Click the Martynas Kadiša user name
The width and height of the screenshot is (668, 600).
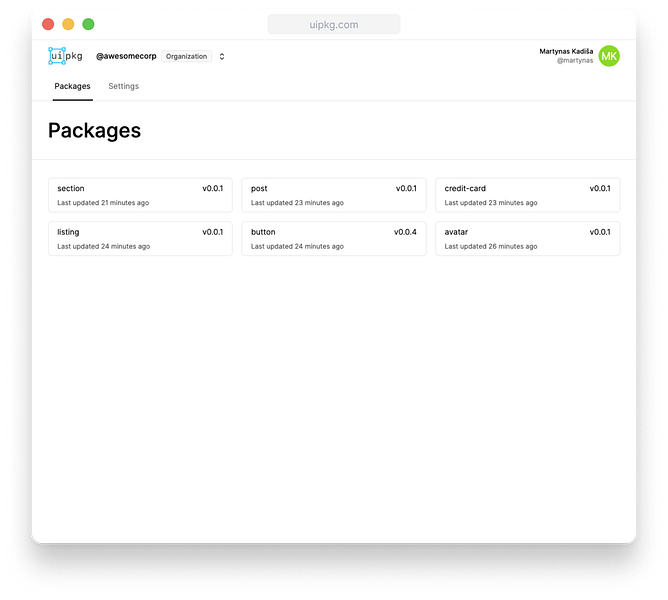click(x=566, y=51)
